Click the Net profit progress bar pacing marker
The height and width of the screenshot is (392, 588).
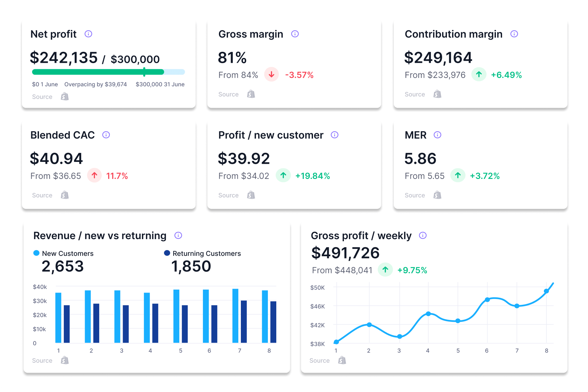click(x=144, y=72)
